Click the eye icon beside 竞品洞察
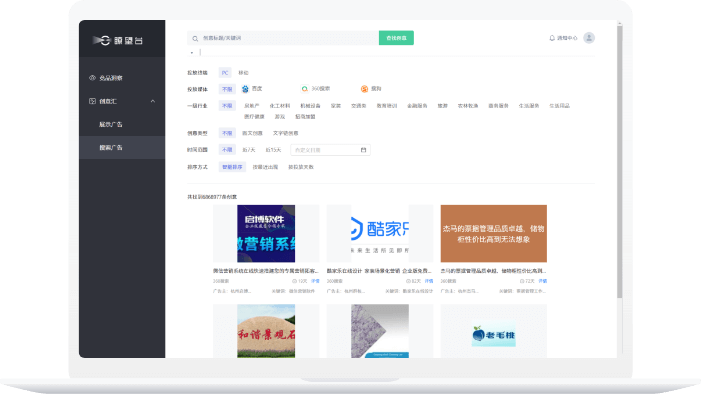Viewport: 701px width, 394px height. click(x=93, y=78)
